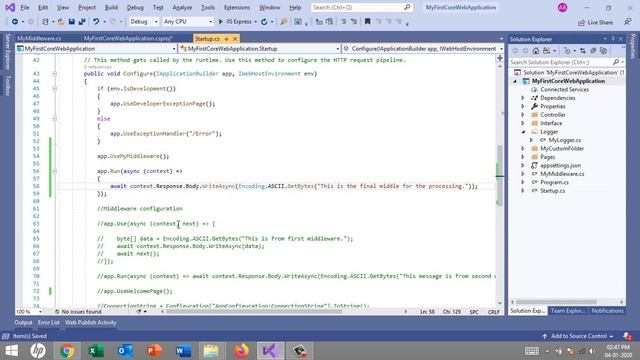Click the Save icon in toolbar
This screenshot has width=640, height=360.
(x=72, y=22)
